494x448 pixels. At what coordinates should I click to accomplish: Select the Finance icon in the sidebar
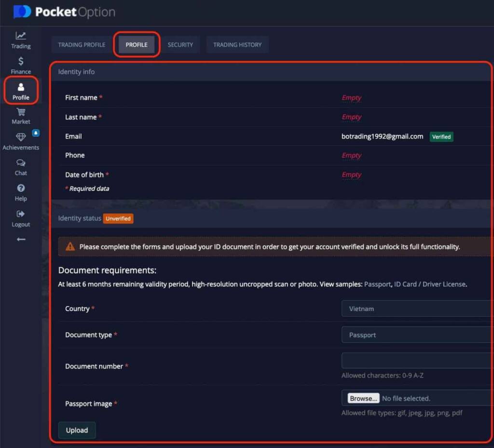20,66
